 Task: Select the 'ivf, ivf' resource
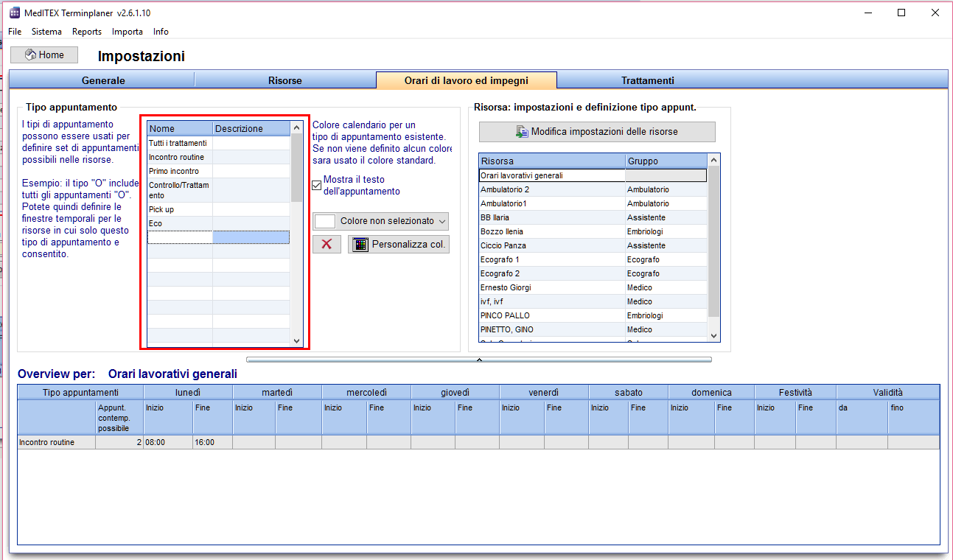tap(593, 301)
